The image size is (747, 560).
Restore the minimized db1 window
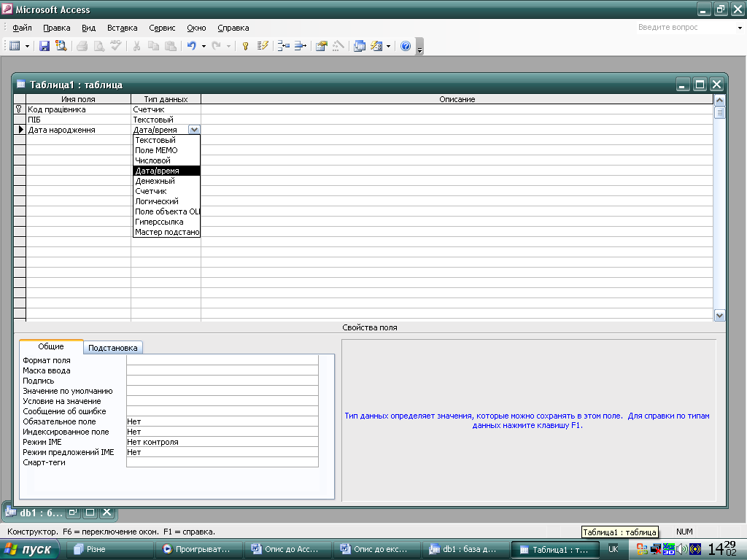pyautogui.click(x=72, y=513)
